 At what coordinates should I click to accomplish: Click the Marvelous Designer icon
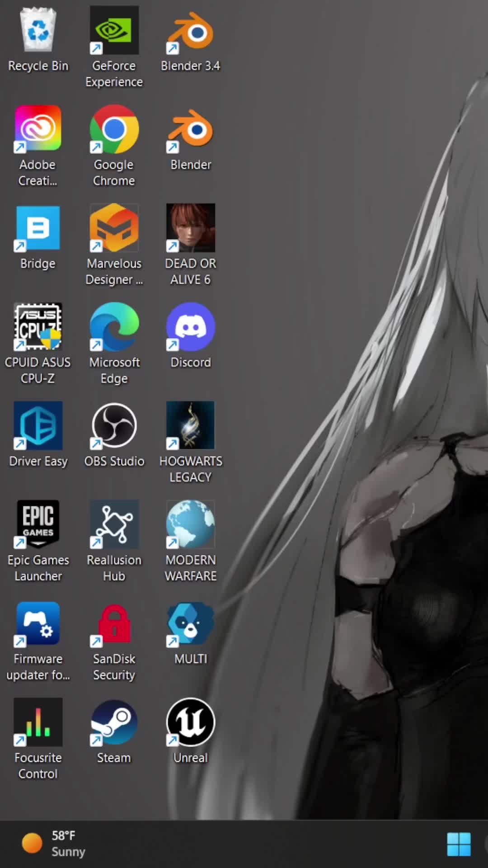(x=114, y=228)
